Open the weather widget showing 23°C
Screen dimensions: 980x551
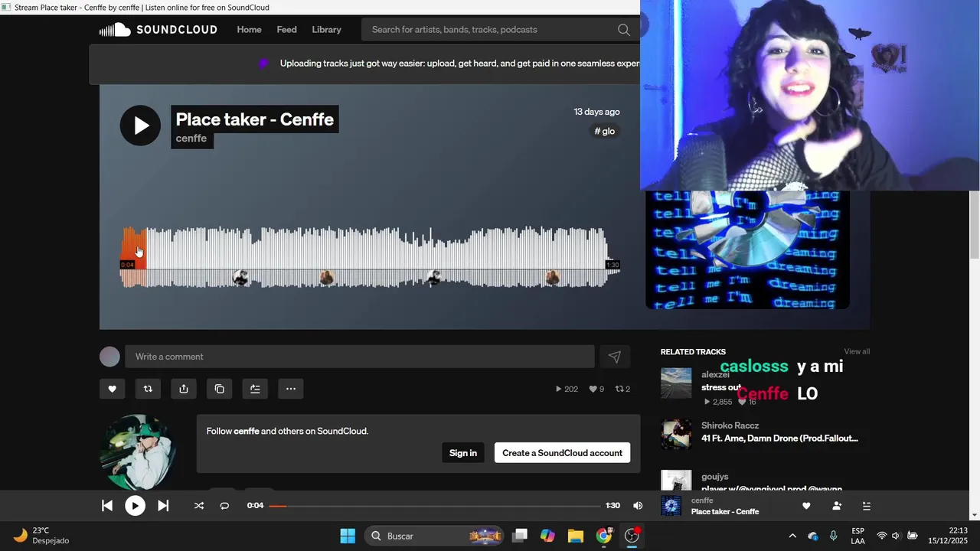point(42,536)
